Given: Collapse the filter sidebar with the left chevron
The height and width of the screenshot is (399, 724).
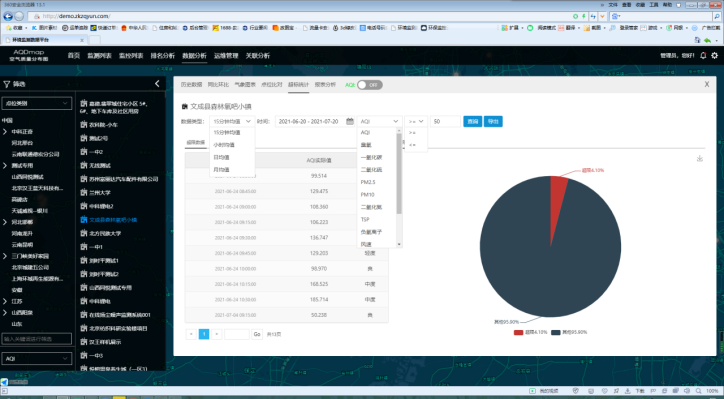Looking at the screenshot, I should click(157, 84).
